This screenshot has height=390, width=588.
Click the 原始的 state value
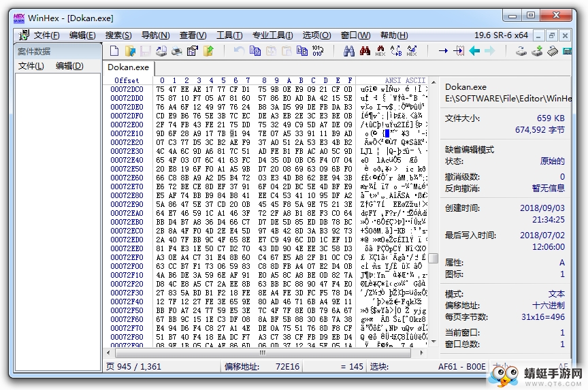pos(553,161)
